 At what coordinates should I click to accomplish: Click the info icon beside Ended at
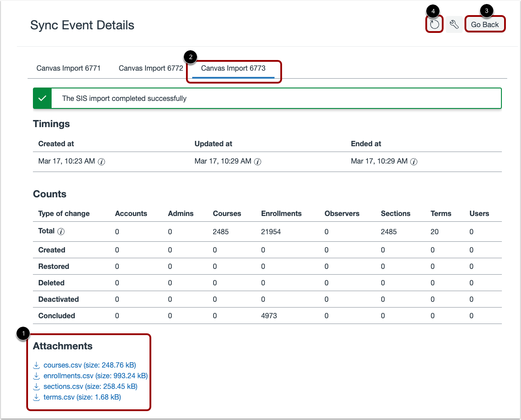(414, 162)
